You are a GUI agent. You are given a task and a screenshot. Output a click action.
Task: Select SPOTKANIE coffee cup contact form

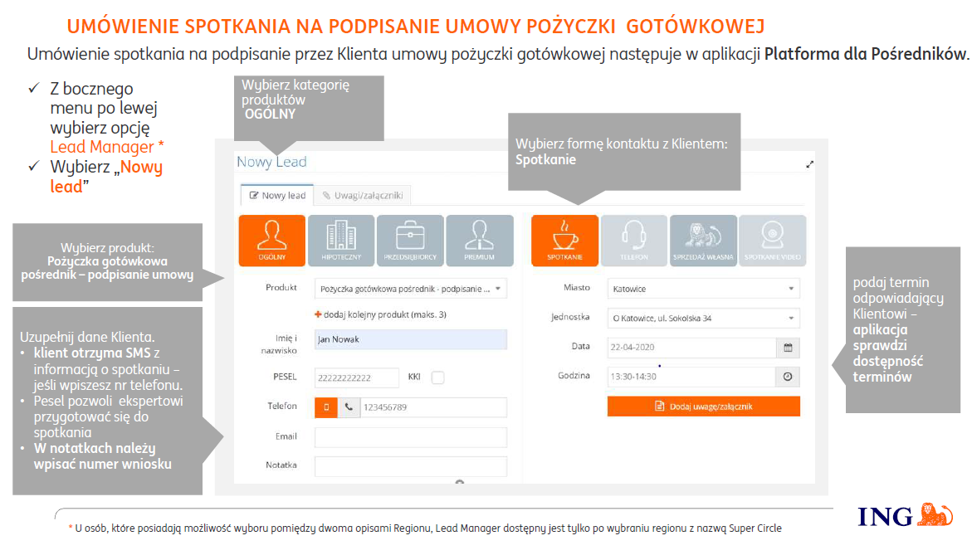coord(564,241)
